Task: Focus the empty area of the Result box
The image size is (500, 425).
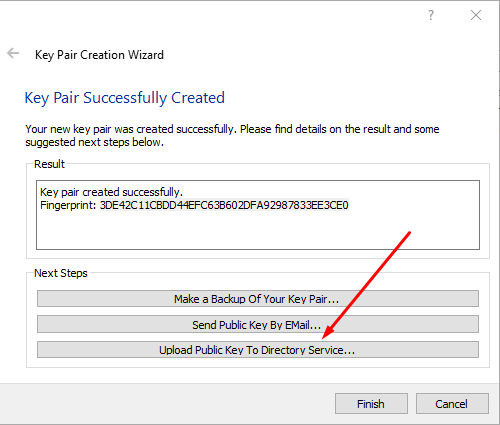Action: 258,231
